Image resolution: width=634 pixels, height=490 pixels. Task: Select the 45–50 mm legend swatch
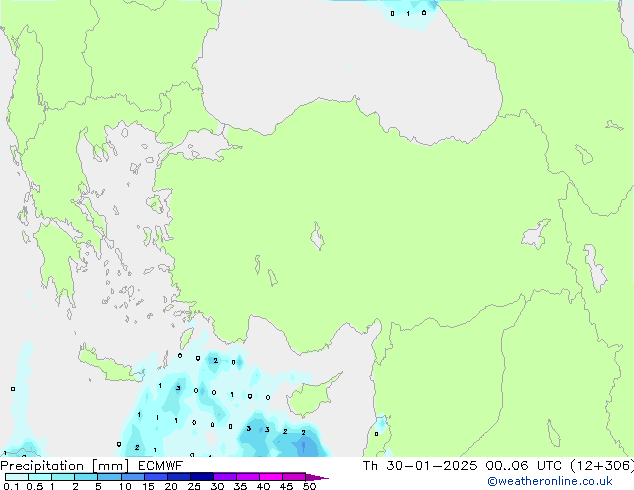pos(294,477)
